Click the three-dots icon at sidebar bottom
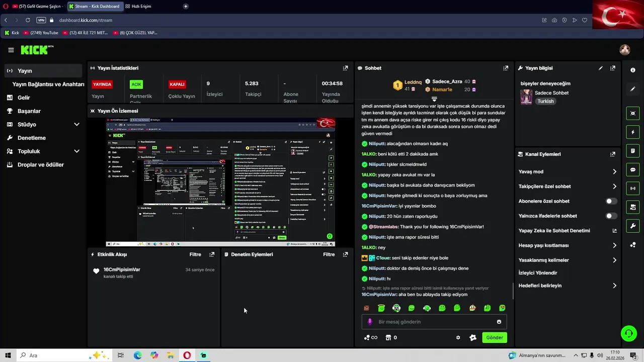 click(x=633, y=245)
